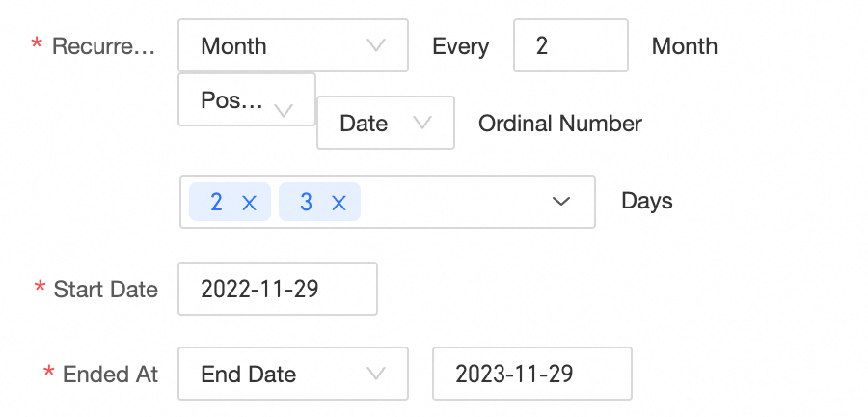Remove the "2" tag from Days
This screenshot has width=868, height=417.
[249, 203]
